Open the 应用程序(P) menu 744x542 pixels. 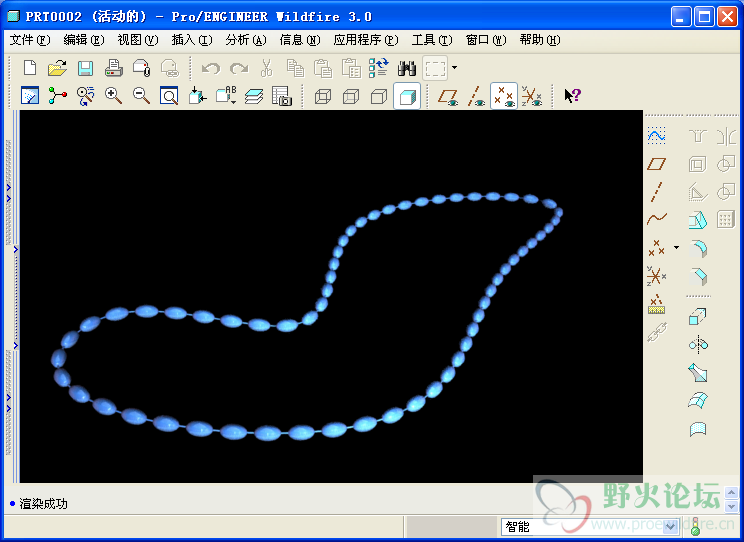pyautogui.click(x=366, y=40)
